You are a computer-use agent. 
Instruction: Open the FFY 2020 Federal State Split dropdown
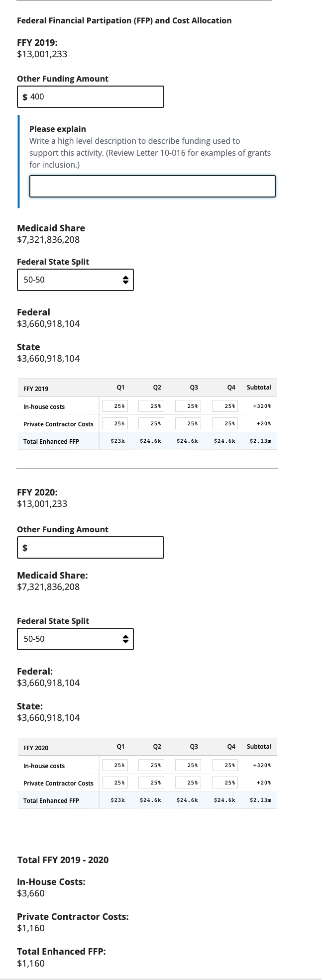[x=75, y=639]
